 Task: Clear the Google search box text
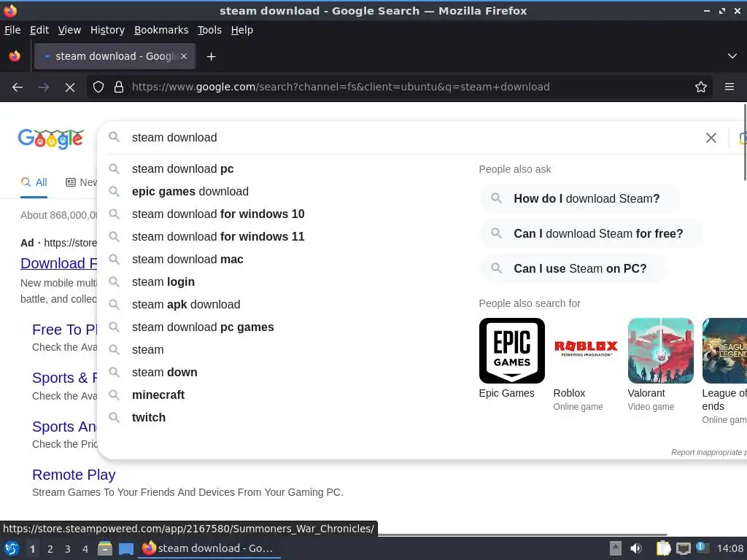click(x=711, y=138)
